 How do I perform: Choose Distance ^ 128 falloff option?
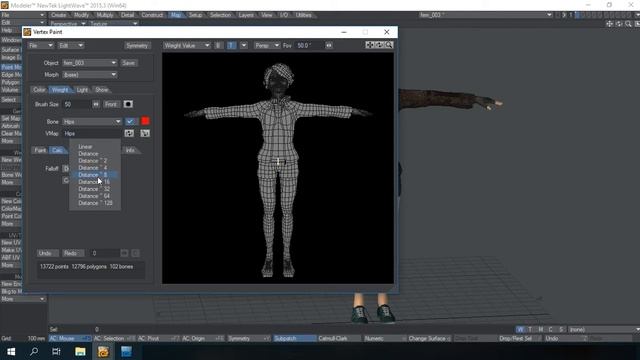click(x=95, y=203)
